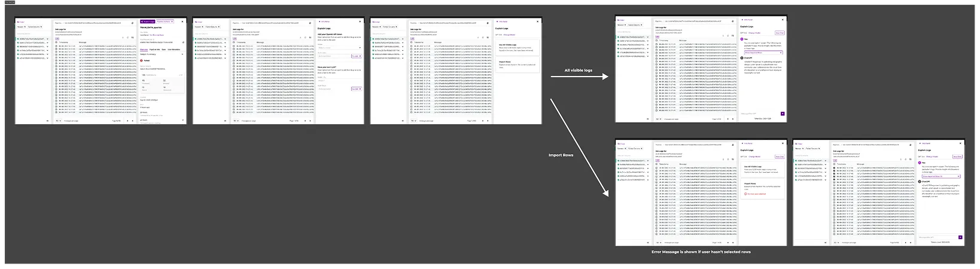Tick header checkbox in third top frame

click(411, 42)
